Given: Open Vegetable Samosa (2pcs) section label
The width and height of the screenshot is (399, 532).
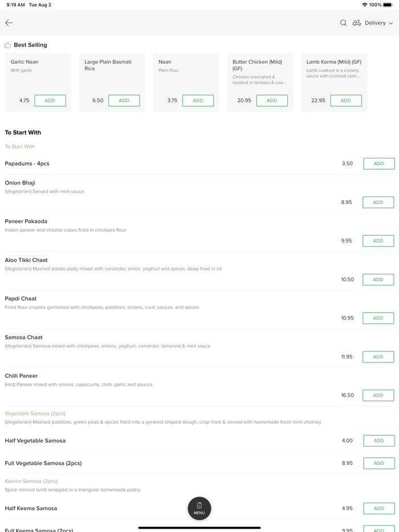Looking at the screenshot, I should click(35, 414).
